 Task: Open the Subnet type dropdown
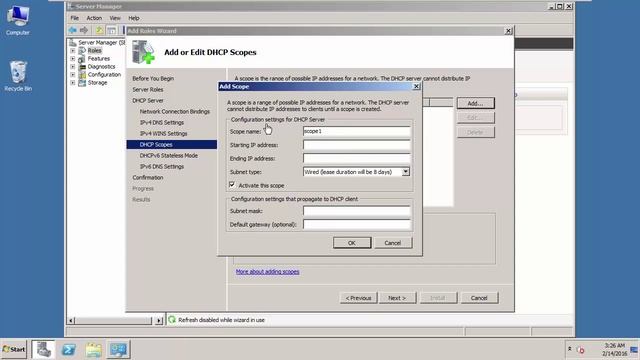tap(405, 172)
